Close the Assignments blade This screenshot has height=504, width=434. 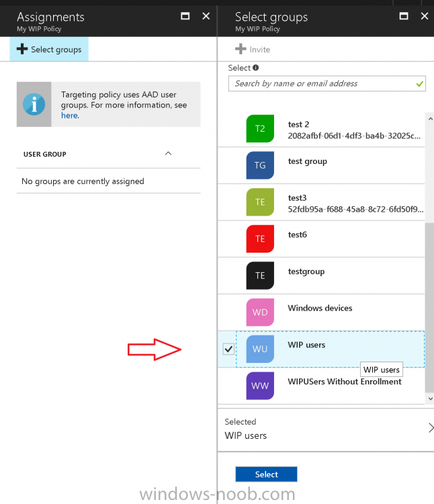(206, 16)
